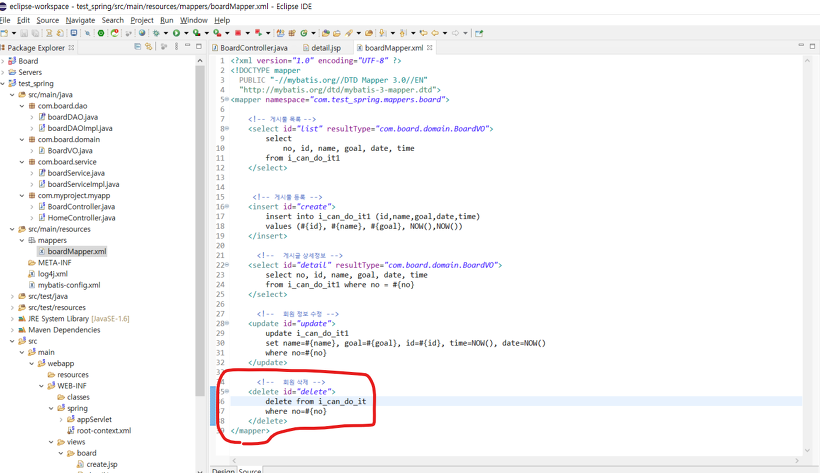Open the Source menu

click(48, 20)
